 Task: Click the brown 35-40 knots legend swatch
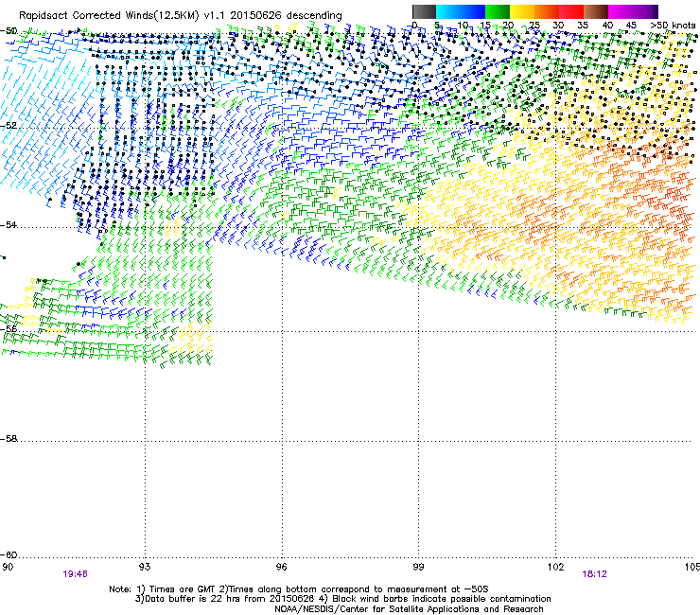[596, 11]
